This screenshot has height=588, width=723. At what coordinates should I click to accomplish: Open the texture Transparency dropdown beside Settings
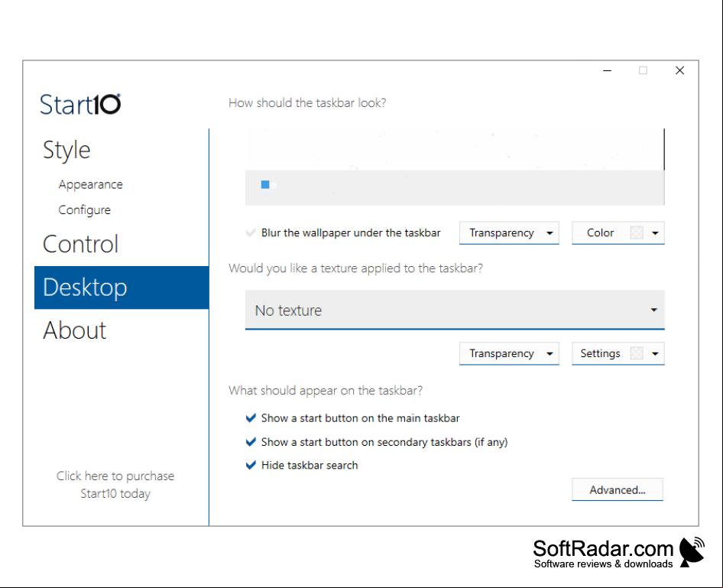[509, 354]
